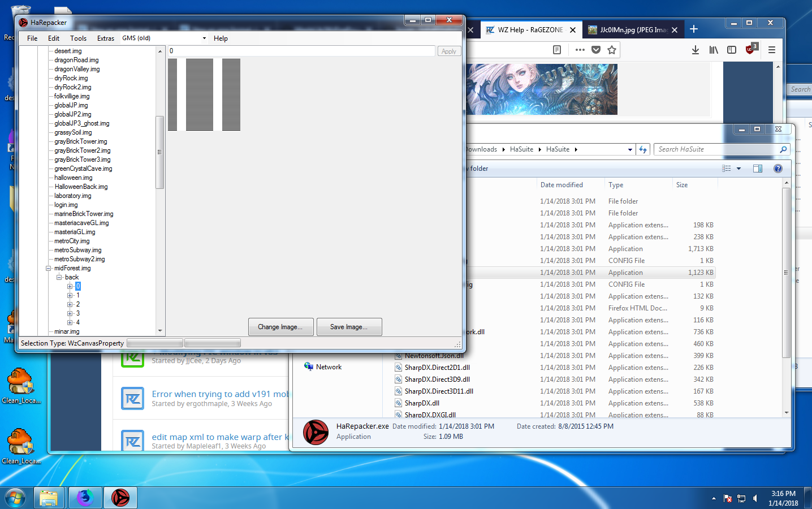Click tree scrollbar down arrow in HaRepacker
The height and width of the screenshot is (509, 812).
tap(160, 331)
